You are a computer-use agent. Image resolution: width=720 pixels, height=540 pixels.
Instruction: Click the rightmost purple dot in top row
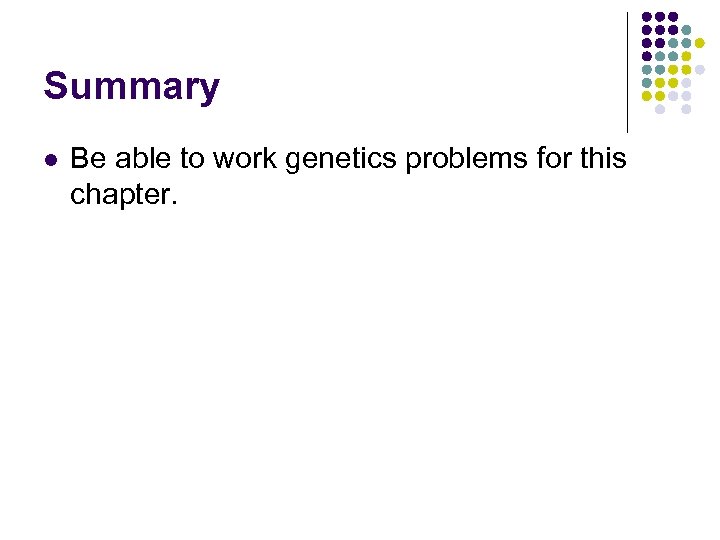click(x=673, y=17)
